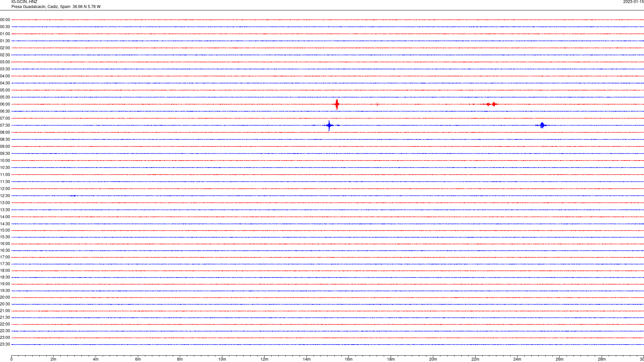Click the 16m axis tick label

click(x=348, y=359)
